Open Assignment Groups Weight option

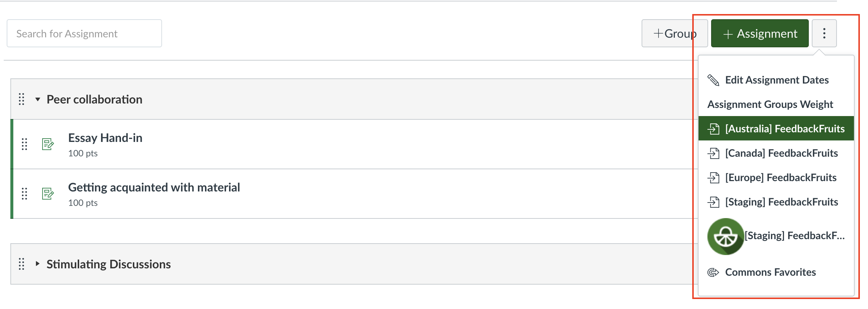tap(770, 104)
